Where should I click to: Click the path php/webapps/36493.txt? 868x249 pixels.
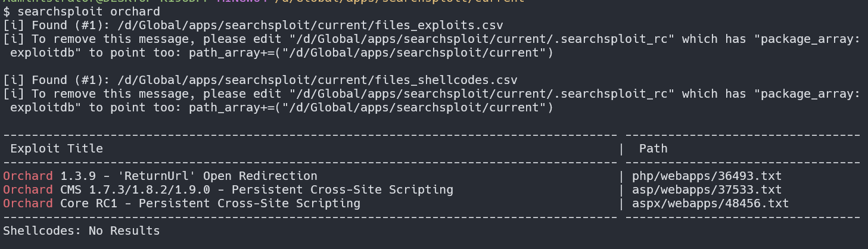[x=707, y=176]
